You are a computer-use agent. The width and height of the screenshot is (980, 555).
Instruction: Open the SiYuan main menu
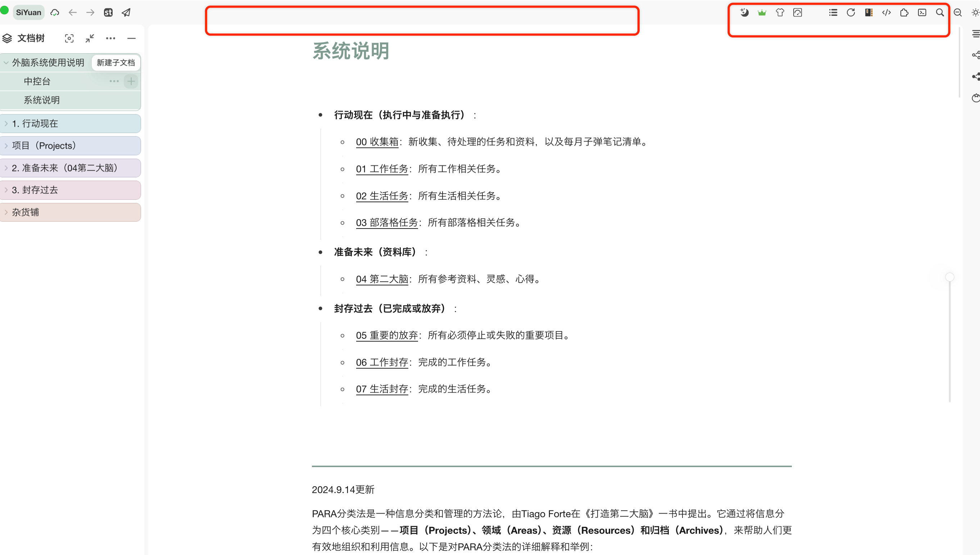pos(28,13)
